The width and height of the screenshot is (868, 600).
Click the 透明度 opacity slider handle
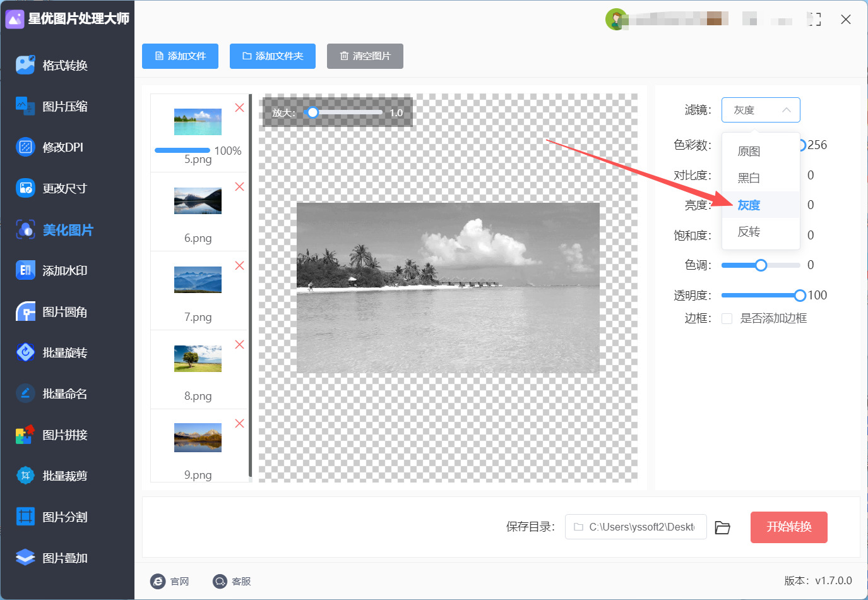pyautogui.click(x=800, y=296)
